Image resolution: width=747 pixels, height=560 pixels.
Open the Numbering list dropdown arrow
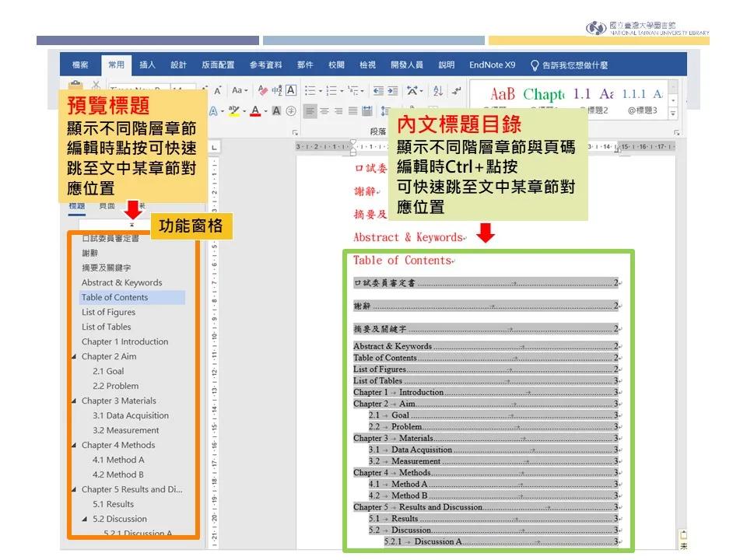click(340, 91)
